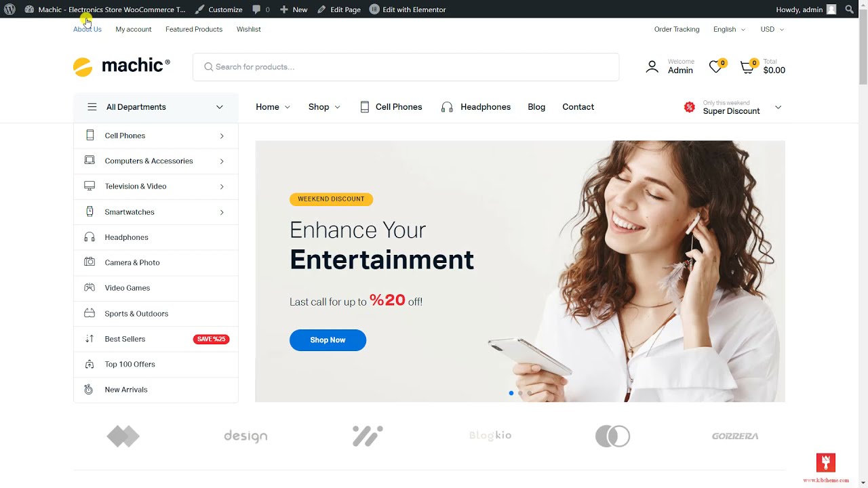Click the Top 100 Offers icon

coord(90,364)
